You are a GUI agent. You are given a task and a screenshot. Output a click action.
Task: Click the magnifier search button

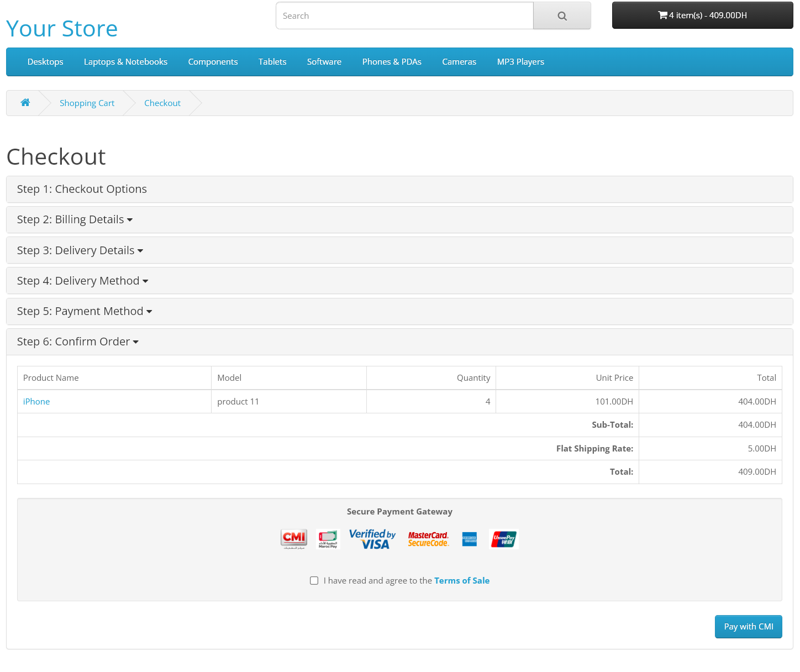(562, 16)
